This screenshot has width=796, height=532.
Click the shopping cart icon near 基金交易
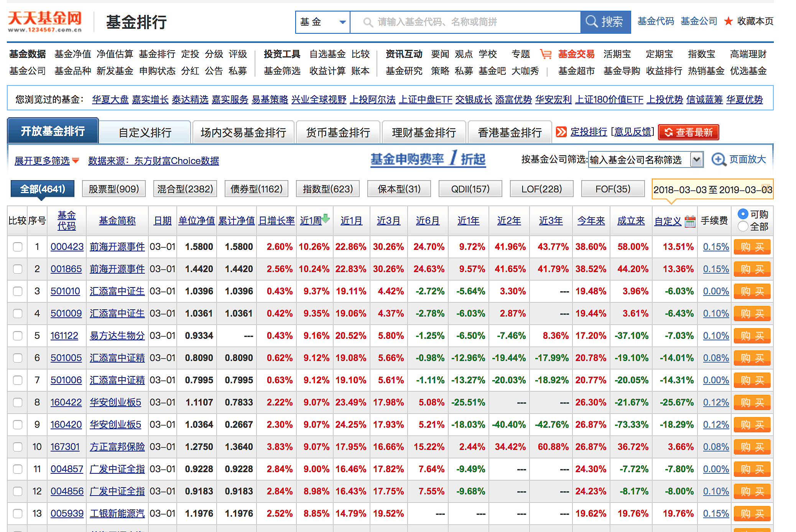[x=546, y=54]
